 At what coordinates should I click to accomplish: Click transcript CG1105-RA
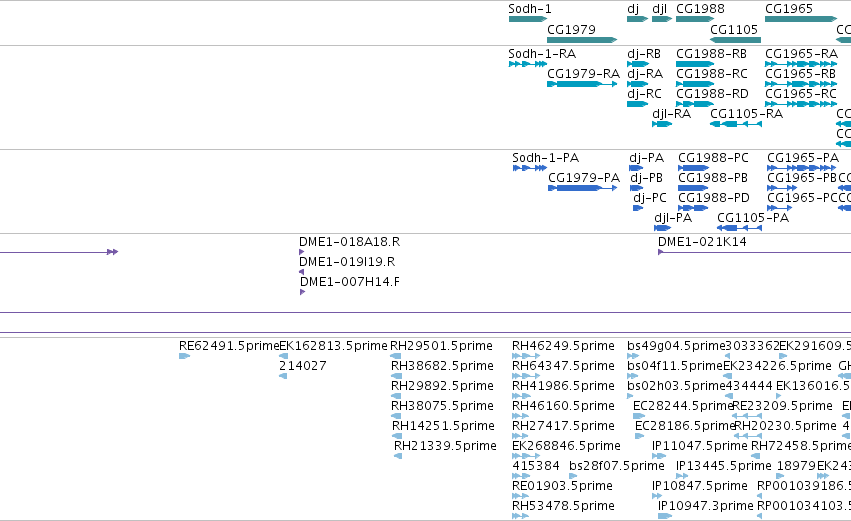pyautogui.click(x=735, y=124)
